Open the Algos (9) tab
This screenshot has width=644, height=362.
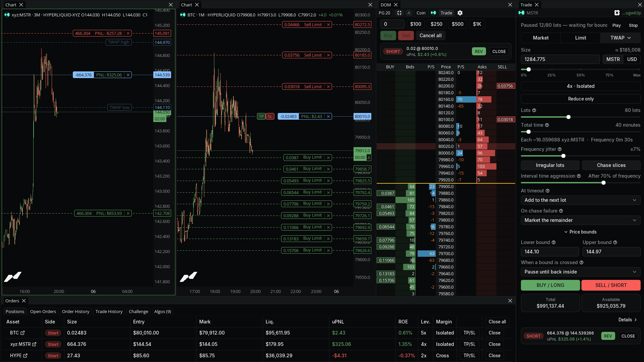[163, 312]
